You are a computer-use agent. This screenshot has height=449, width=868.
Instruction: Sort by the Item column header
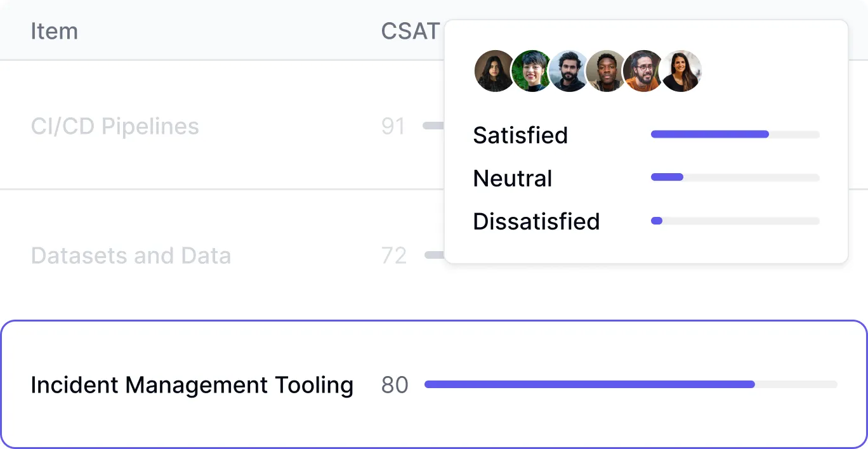coord(55,31)
